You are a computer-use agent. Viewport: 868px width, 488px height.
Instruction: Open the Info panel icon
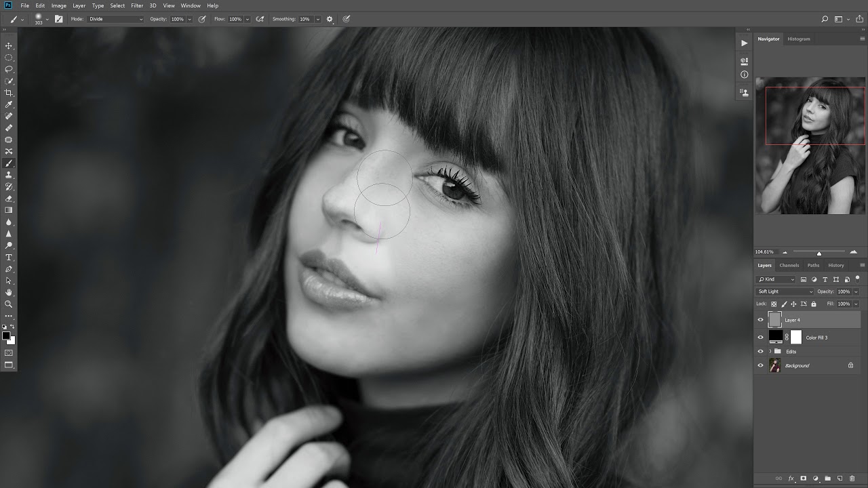click(x=744, y=75)
